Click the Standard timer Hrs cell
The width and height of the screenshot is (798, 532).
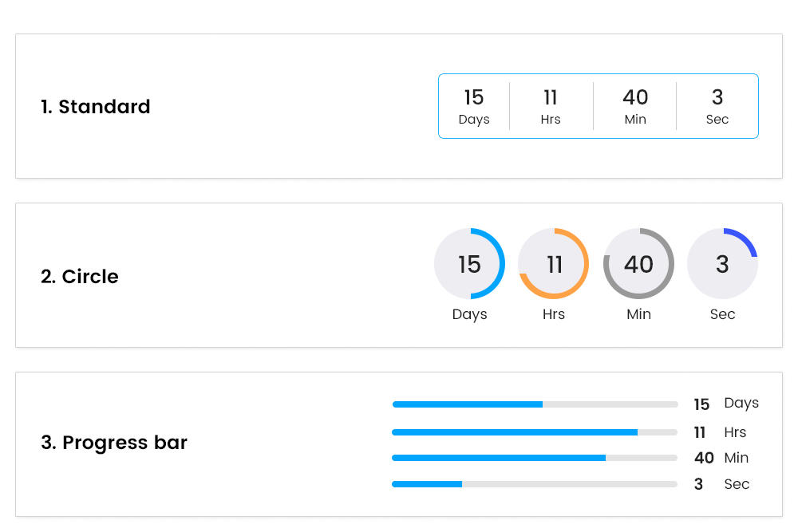(551, 106)
